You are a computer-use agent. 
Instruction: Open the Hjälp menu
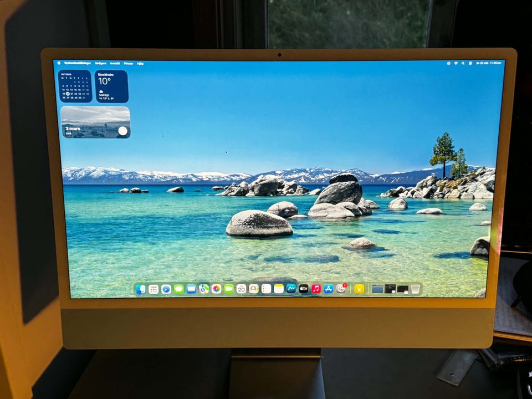[x=140, y=63]
